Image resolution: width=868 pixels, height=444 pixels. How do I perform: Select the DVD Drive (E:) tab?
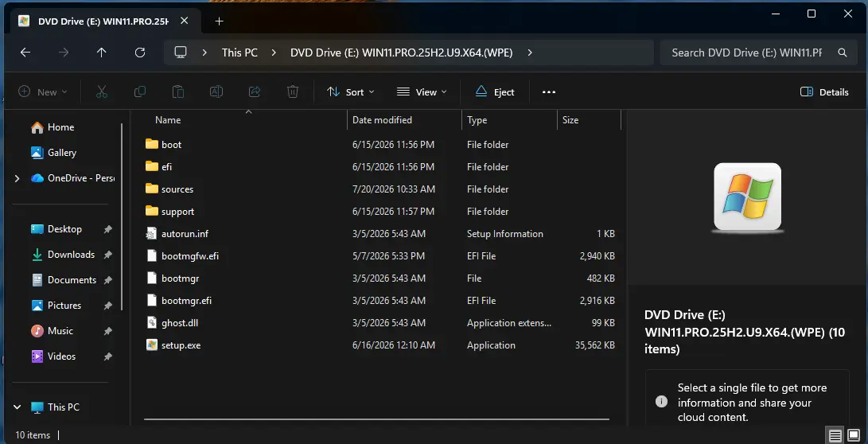(104, 21)
